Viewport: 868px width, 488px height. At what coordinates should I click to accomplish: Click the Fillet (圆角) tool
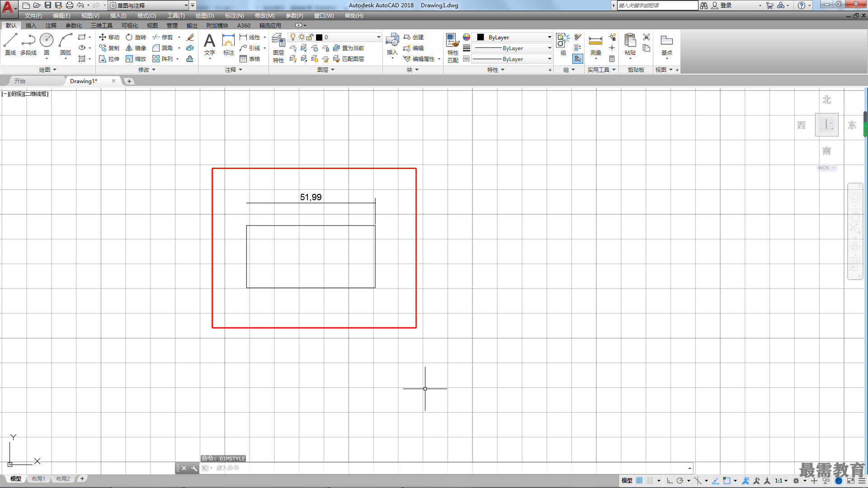click(162, 48)
